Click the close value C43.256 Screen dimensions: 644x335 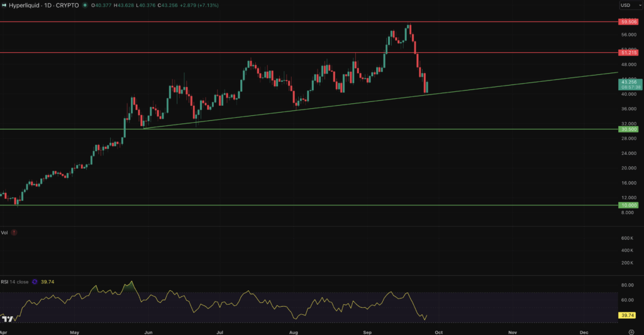tap(169, 5)
